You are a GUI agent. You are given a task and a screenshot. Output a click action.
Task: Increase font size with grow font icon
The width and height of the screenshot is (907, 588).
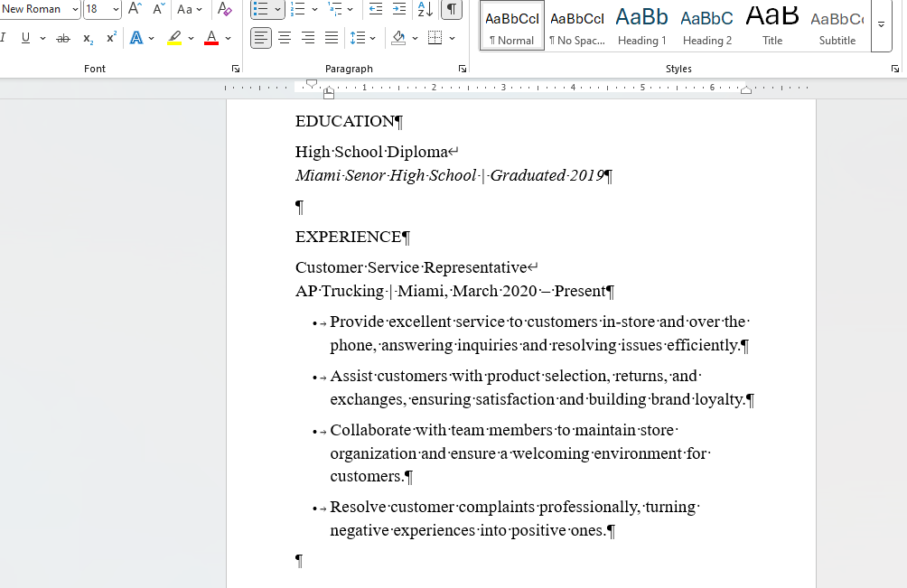point(135,9)
